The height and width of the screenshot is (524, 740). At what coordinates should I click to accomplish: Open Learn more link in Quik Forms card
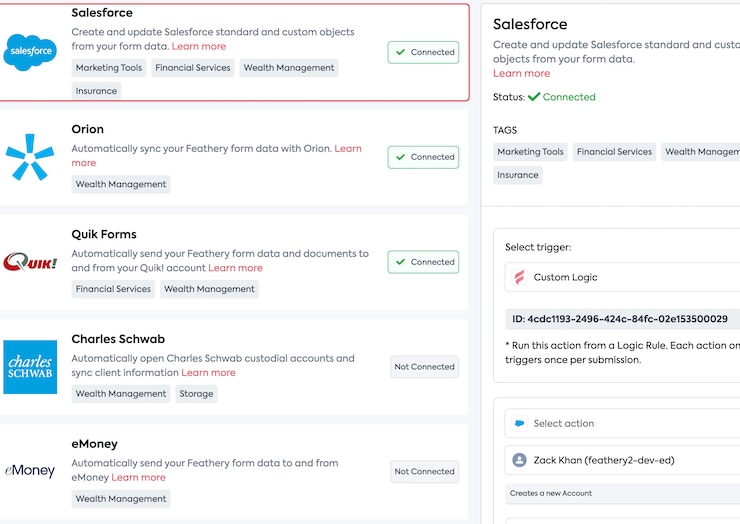(x=235, y=268)
